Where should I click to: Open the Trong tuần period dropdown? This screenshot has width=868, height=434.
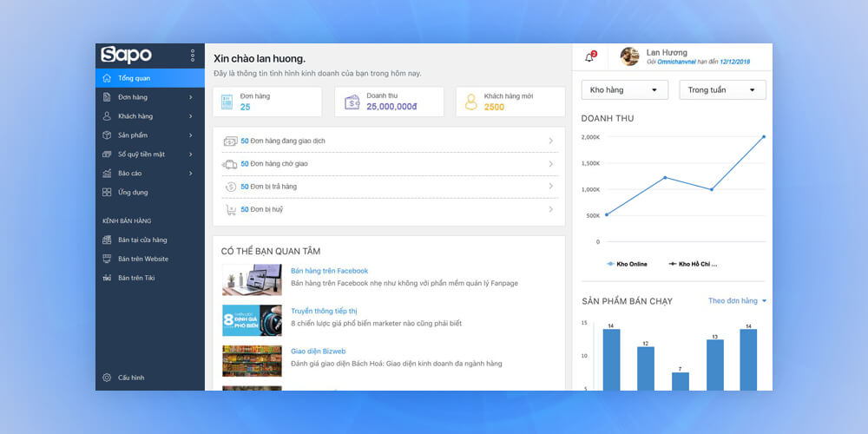pyautogui.click(x=721, y=90)
